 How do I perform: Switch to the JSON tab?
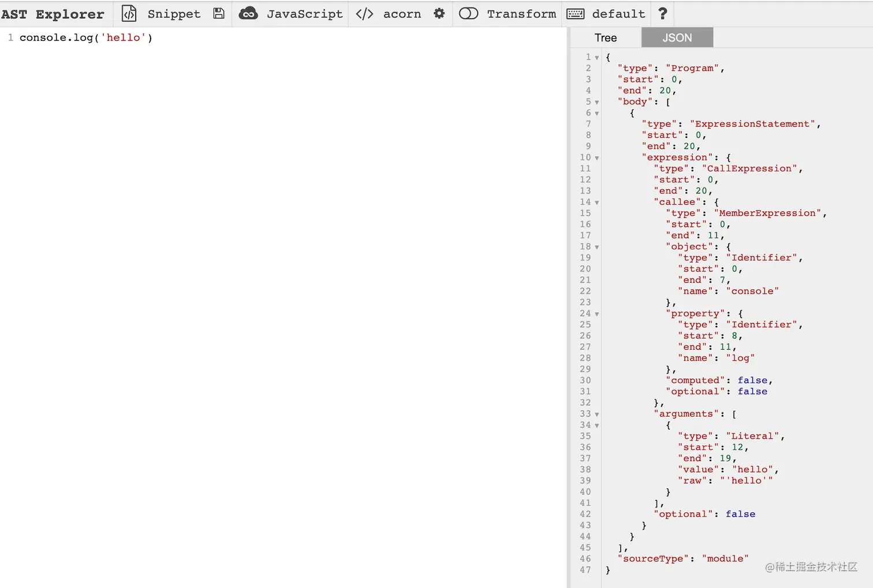coord(677,38)
